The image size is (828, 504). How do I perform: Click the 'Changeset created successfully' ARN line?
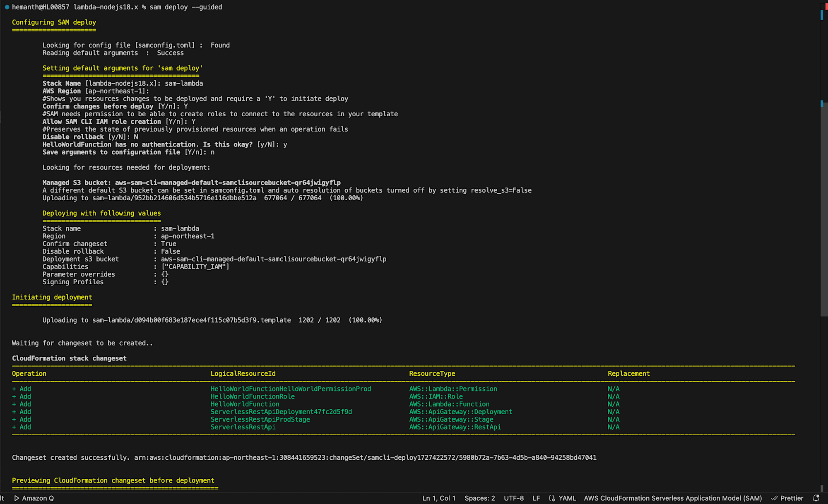304,458
